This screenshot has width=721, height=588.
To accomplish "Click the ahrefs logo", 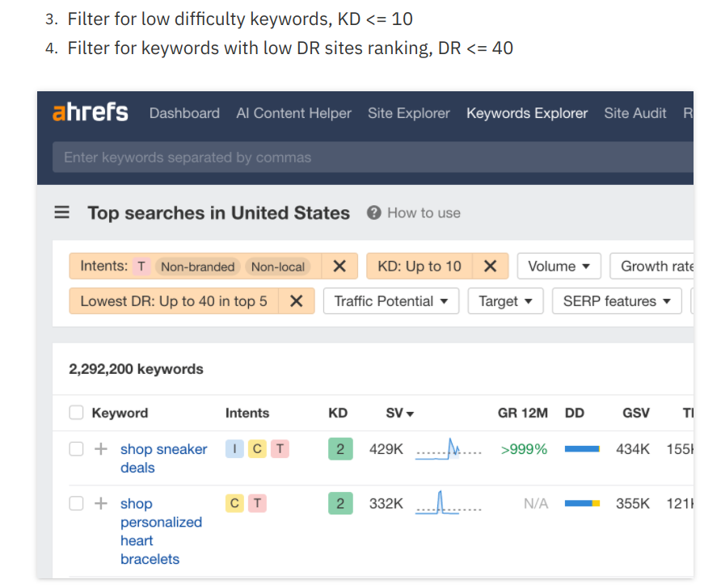I will (x=91, y=112).
